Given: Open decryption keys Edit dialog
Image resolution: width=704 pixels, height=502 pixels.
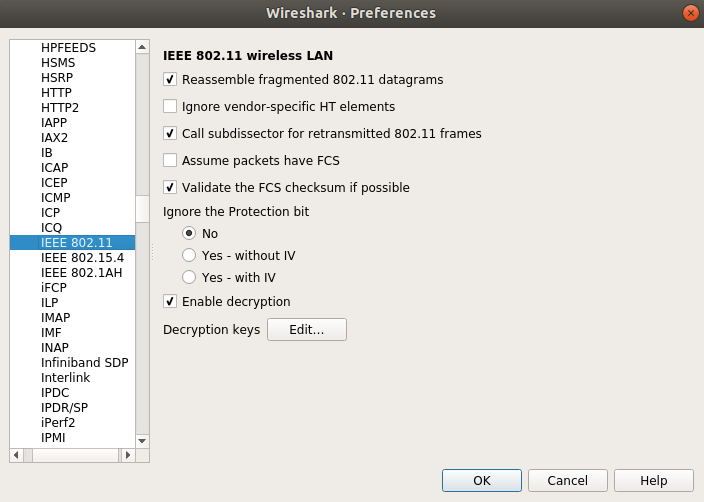Looking at the screenshot, I should pos(307,330).
